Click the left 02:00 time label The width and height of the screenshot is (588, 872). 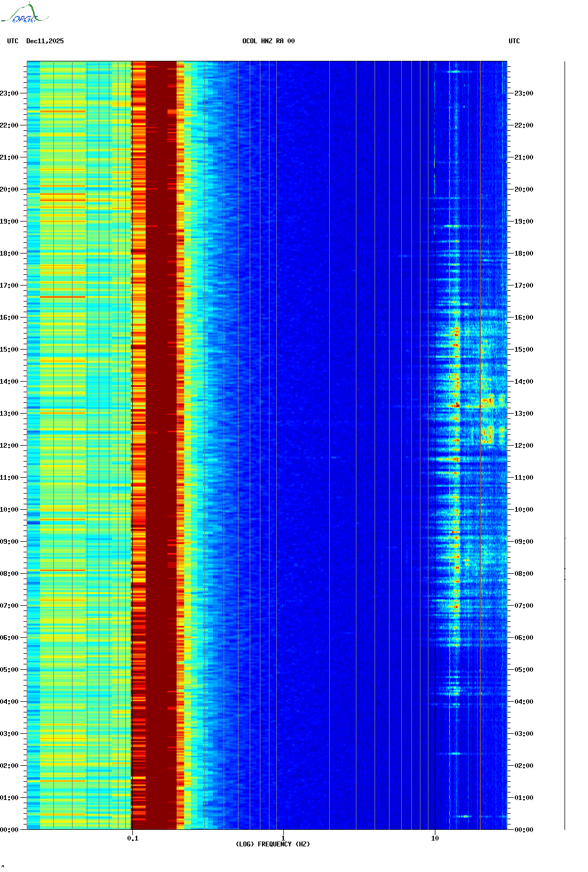click(9, 766)
